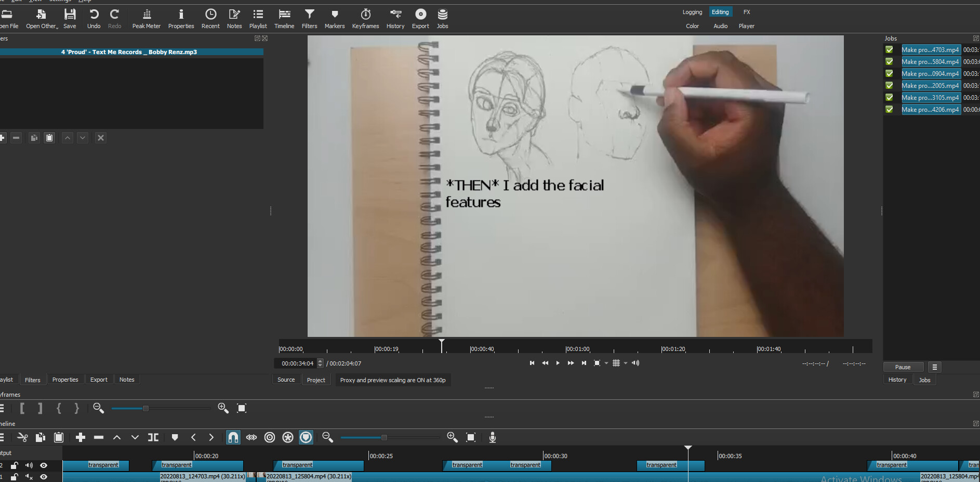
Task: Open the Recent files panel
Action: pyautogui.click(x=210, y=19)
